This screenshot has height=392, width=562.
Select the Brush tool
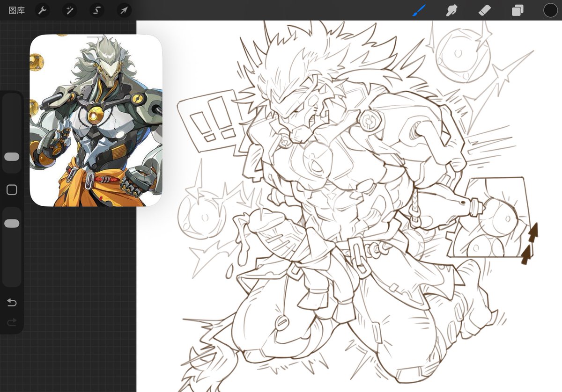pyautogui.click(x=419, y=10)
